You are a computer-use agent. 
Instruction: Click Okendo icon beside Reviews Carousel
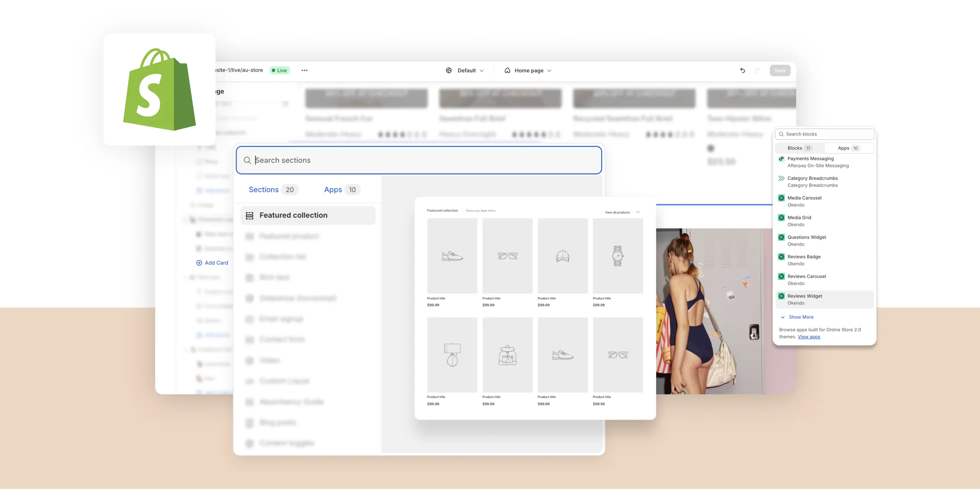coord(781,276)
